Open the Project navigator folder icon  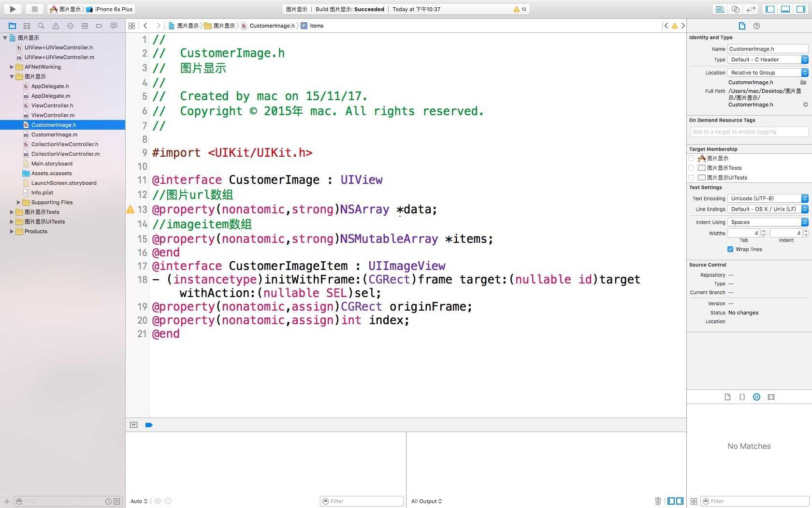(x=13, y=26)
